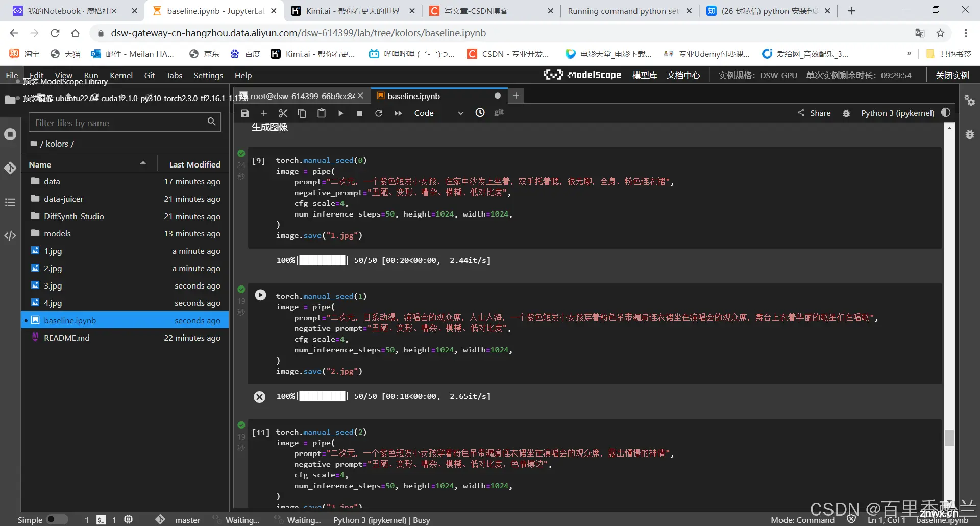Click the kernel status circle indicator
This screenshot has width=980, height=526.
pos(946,113)
